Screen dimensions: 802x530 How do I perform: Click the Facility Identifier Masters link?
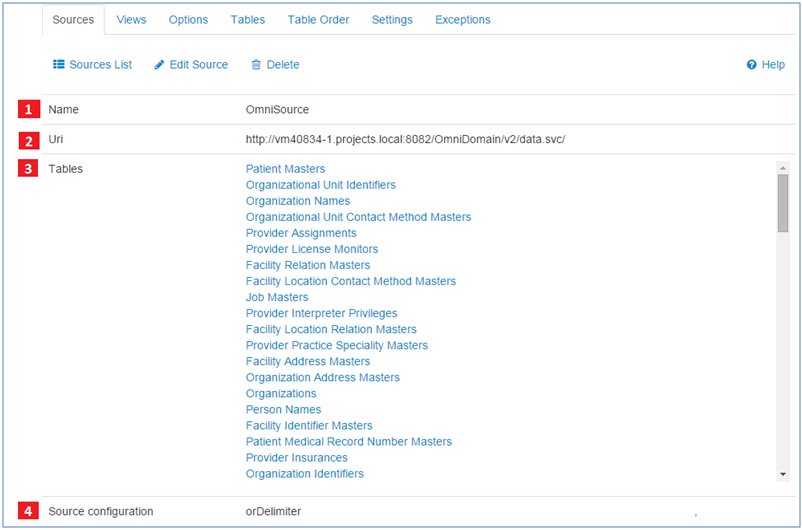pyautogui.click(x=309, y=425)
